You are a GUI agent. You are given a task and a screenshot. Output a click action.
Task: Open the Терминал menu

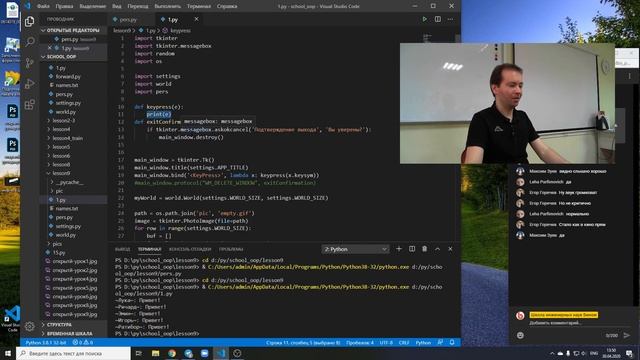tap(199, 6)
